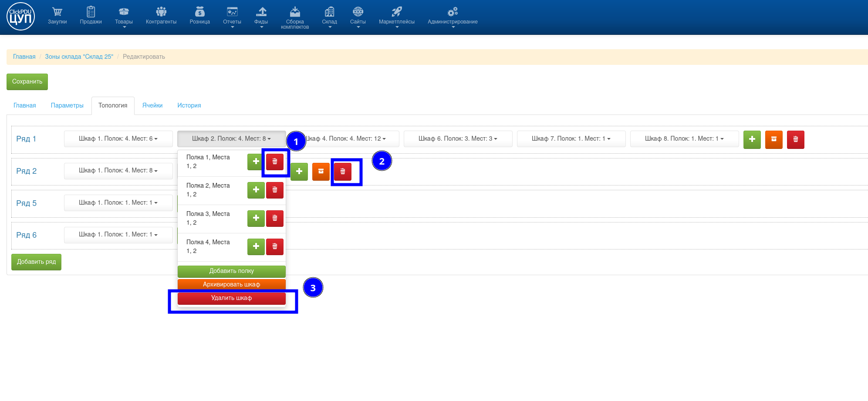Click the Ряд 1 label
The height and width of the screenshot is (401, 868).
(26, 139)
